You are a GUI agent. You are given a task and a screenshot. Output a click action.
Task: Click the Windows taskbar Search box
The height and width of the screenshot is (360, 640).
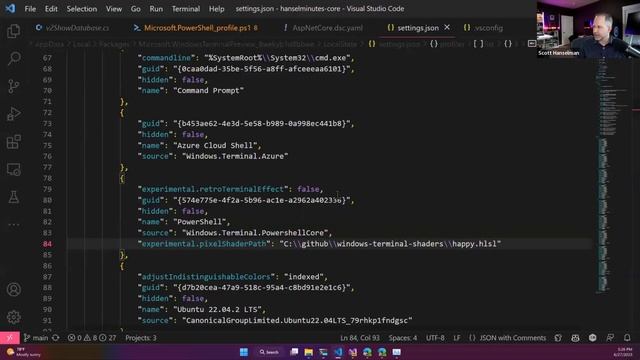[x=269, y=352]
